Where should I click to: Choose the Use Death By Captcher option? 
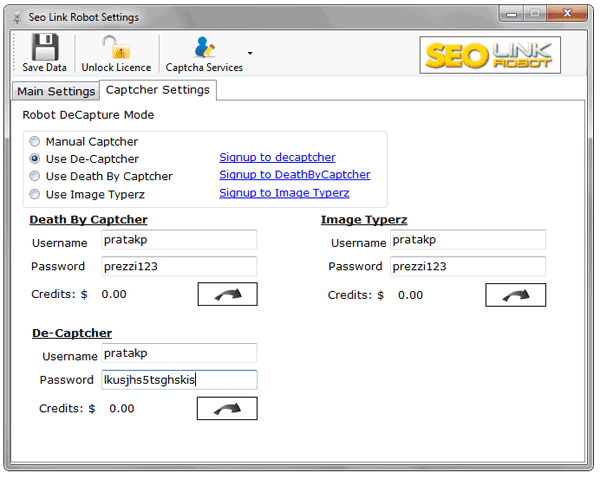[x=36, y=176]
